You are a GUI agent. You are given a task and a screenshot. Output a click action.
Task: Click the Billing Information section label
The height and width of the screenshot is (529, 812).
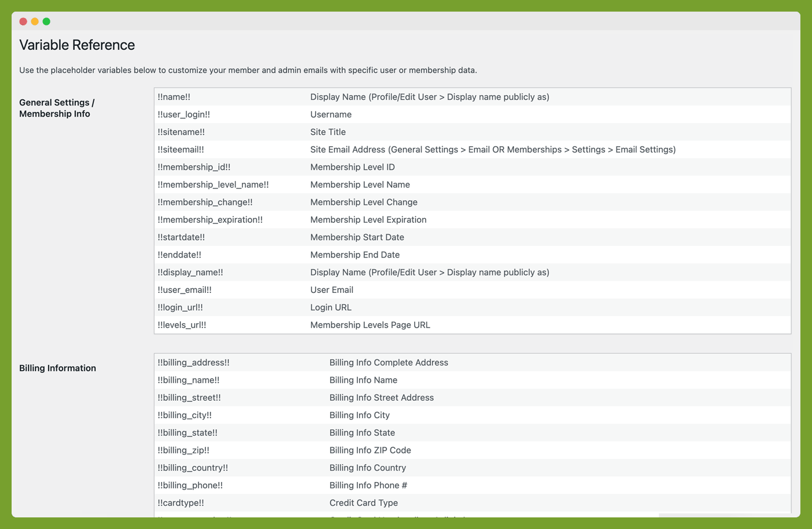pyautogui.click(x=57, y=368)
